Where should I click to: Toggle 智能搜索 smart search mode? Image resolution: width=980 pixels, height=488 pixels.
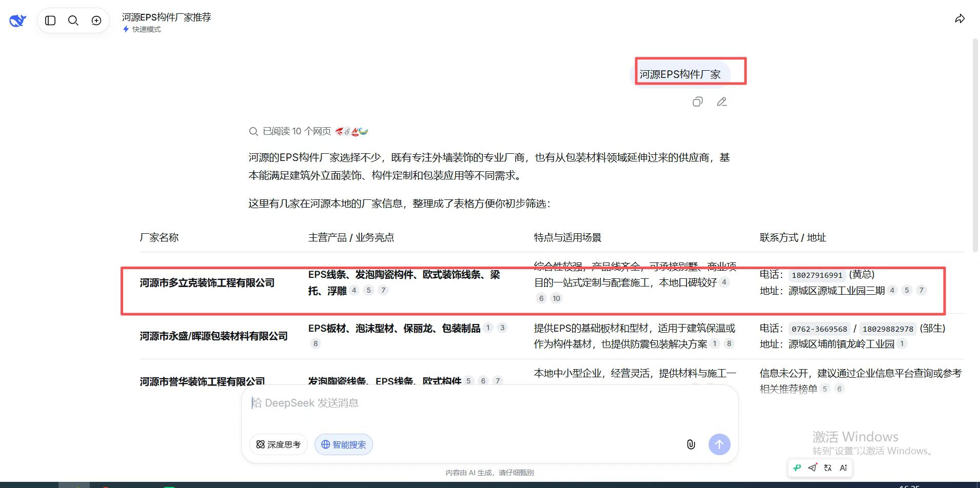(344, 444)
